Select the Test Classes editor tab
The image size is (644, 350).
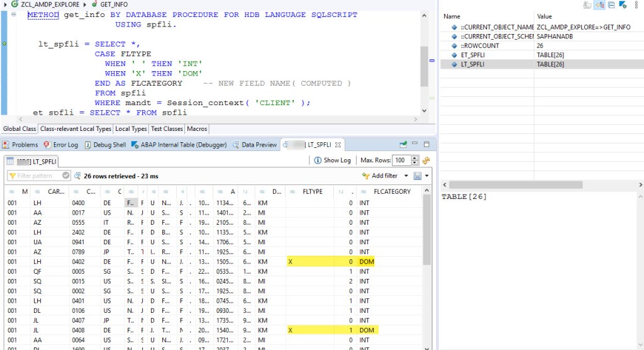(167, 128)
